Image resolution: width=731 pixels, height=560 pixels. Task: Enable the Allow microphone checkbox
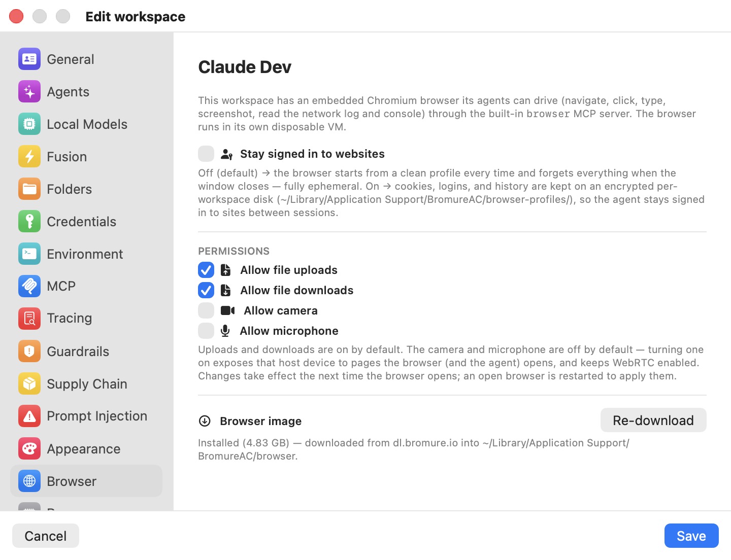(x=206, y=331)
